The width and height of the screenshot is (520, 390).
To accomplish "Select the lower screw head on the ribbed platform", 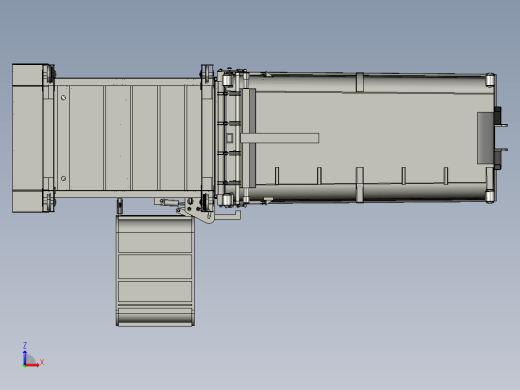I will coord(63,179).
